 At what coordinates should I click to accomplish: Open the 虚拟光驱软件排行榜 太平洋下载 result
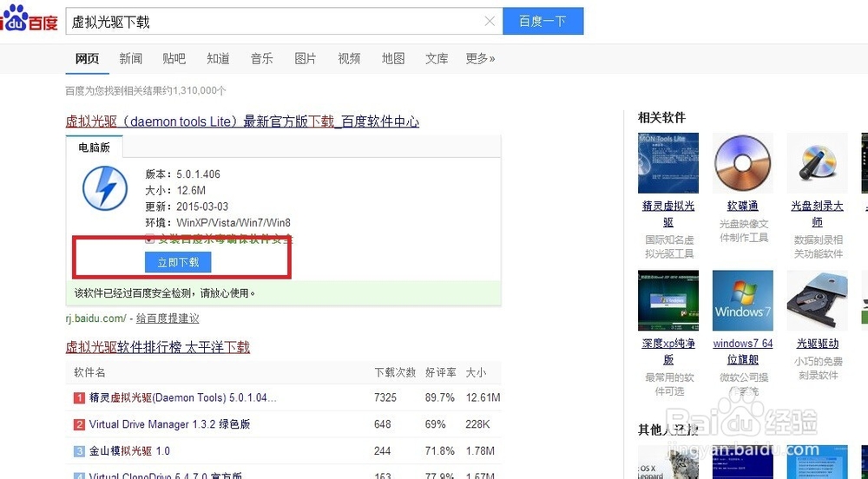pos(158,347)
